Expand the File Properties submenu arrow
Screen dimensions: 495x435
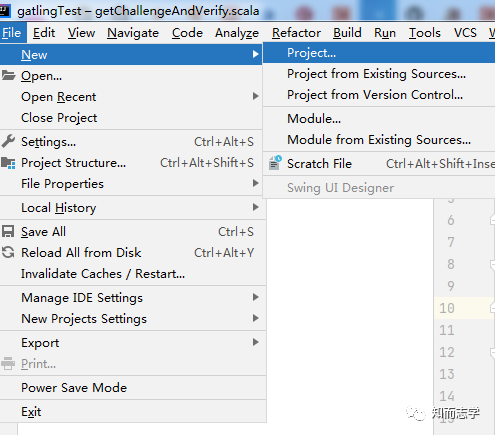tap(256, 183)
